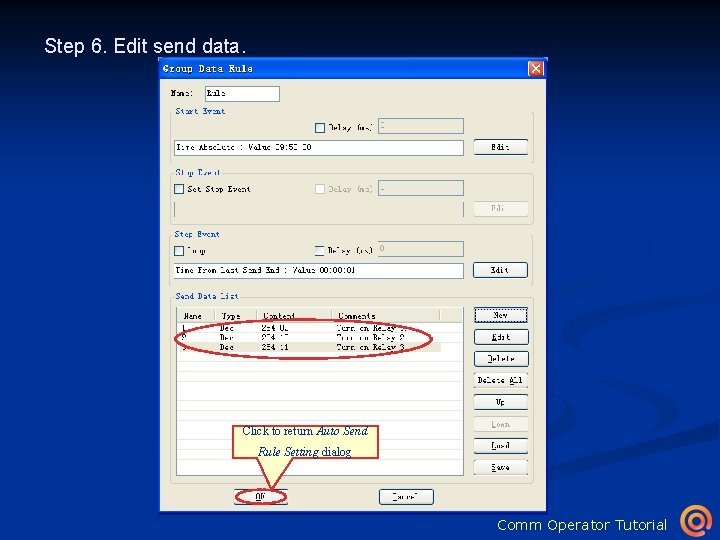Click the Delete All button

coord(501,380)
